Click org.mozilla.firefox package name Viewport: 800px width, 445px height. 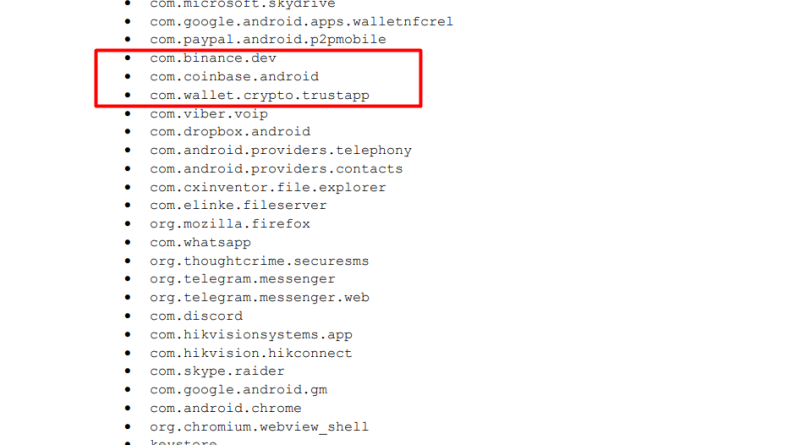coord(230,224)
